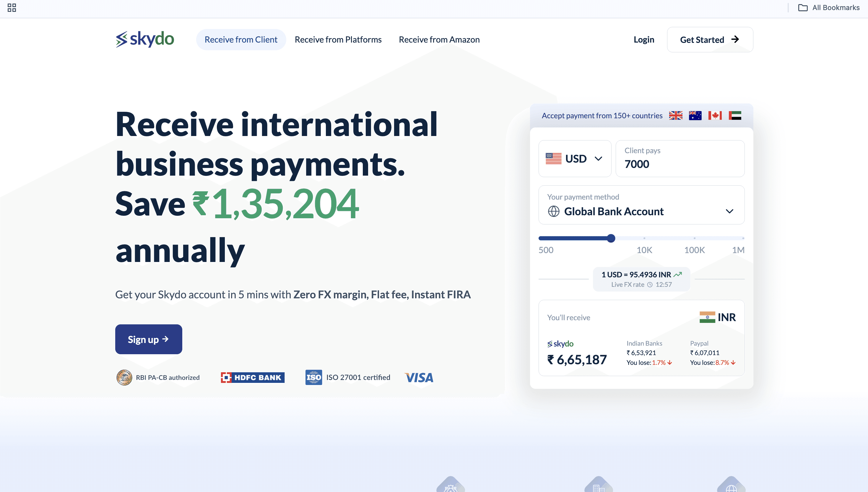Click the '1 USD = 95.4936 INR' rate
Image resolution: width=868 pixels, height=492 pixels.
click(x=636, y=274)
